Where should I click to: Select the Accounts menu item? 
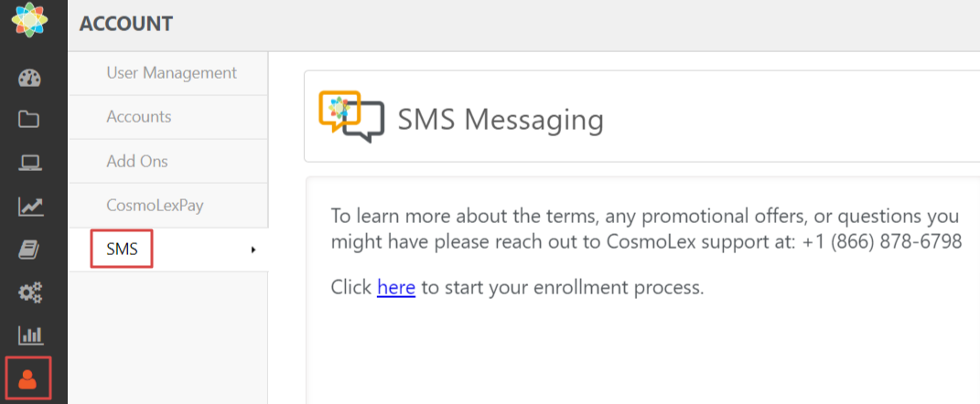(139, 117)
